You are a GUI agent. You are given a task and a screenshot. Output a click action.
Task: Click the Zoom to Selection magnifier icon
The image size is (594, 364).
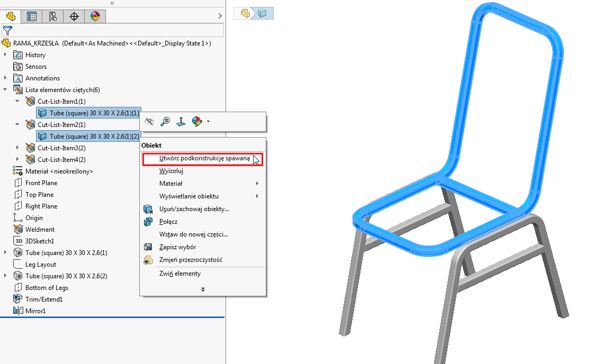point(165,122)
